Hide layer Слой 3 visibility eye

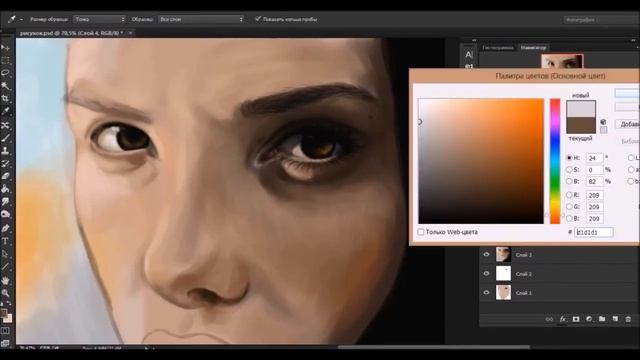(x=486, y=254)
